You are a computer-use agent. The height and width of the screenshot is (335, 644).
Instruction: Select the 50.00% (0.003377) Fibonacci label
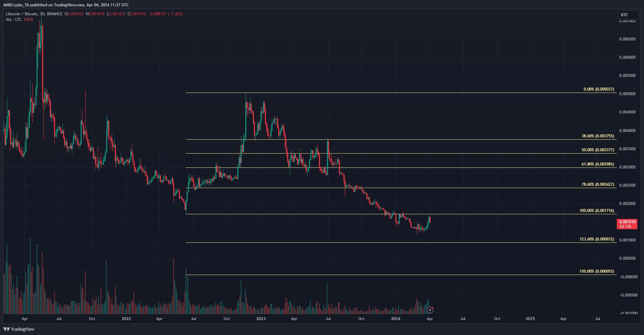tap(598, 150)
